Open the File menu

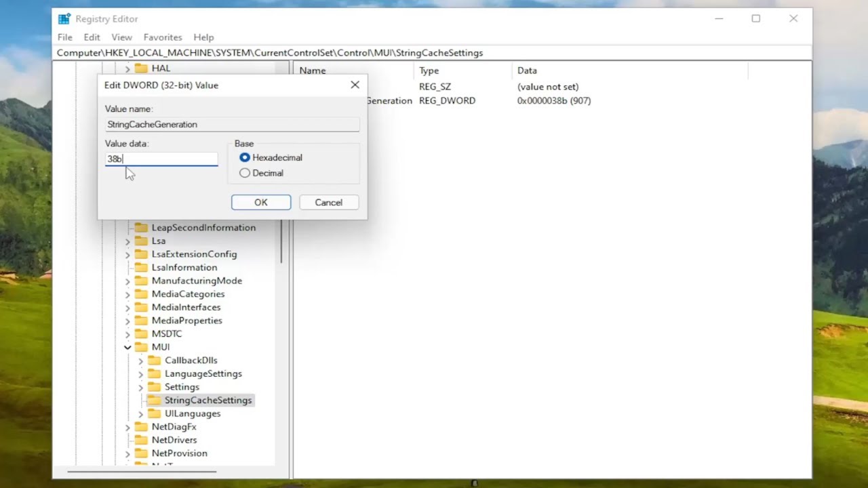click(x=65, y=37)
